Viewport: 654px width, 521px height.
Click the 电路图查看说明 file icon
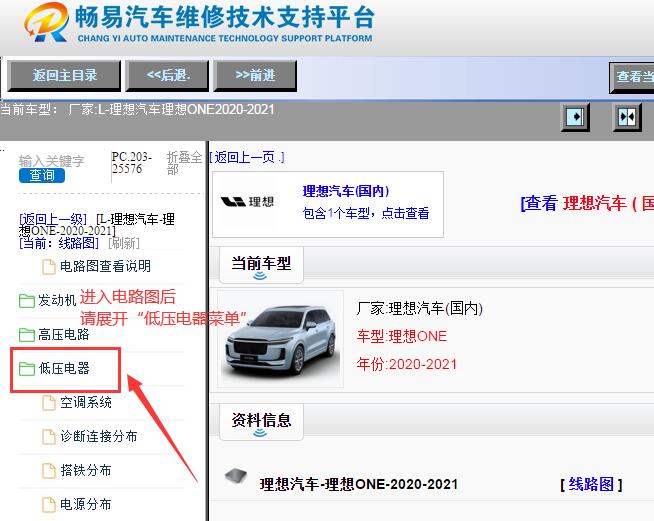point(49,267)
